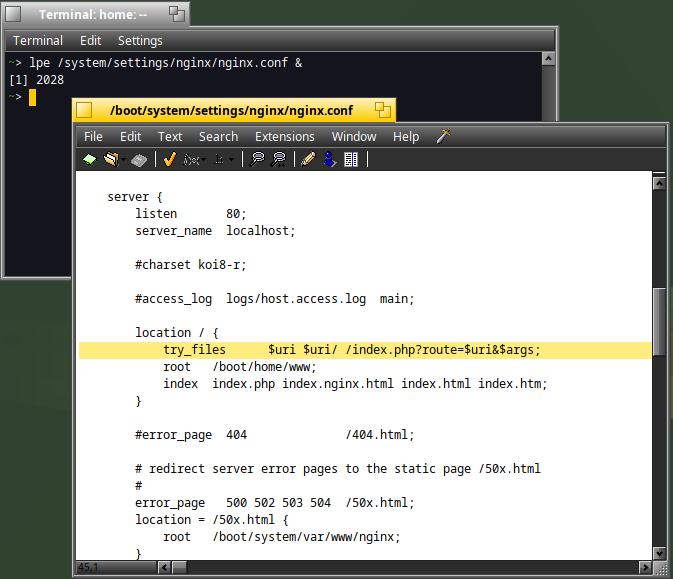This screenshot has width=673, height=579.
Task: Open the File menu in the editor
Action: coord(93,136)
